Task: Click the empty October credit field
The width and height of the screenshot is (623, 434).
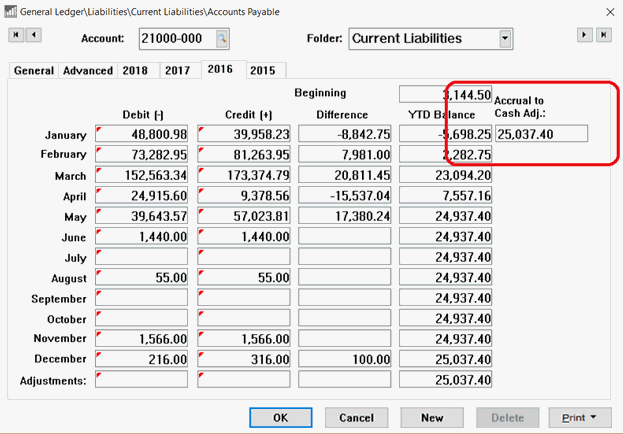Action: point(244,318)
